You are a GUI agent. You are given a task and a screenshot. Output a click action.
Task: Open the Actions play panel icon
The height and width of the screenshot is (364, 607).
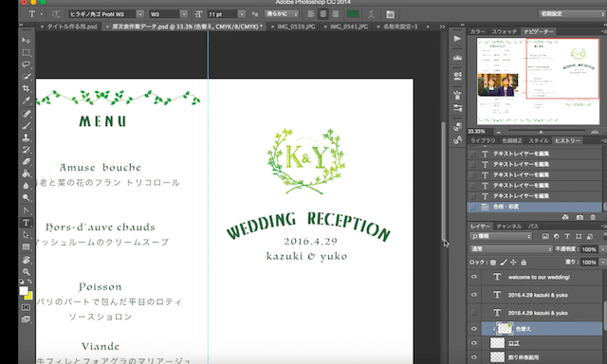point(457,39)
